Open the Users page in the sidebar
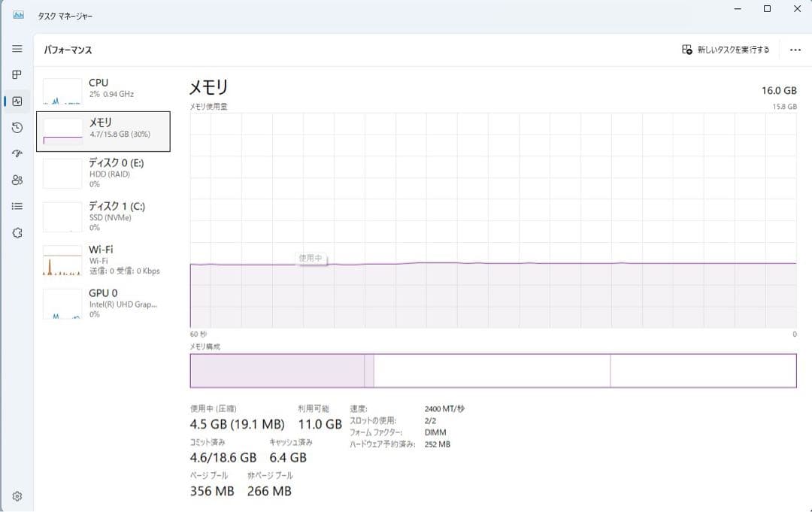This screenshot has height=512, width=812. point(17,180)
